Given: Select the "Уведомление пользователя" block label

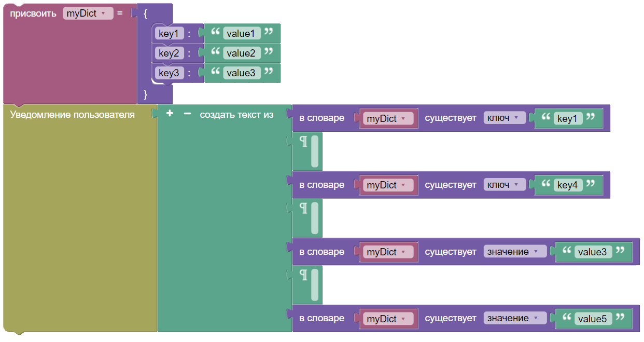Looking at the screenshot, I should 73,115.
